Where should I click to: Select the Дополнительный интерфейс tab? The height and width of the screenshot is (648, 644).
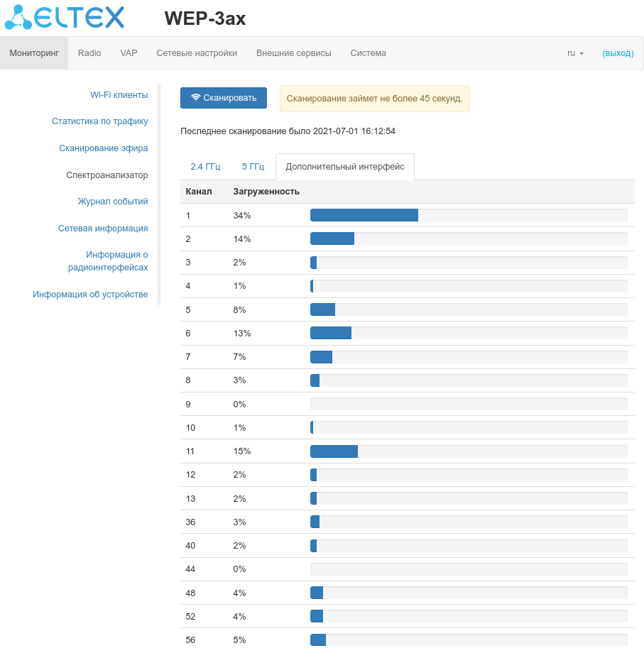point(345,167)
